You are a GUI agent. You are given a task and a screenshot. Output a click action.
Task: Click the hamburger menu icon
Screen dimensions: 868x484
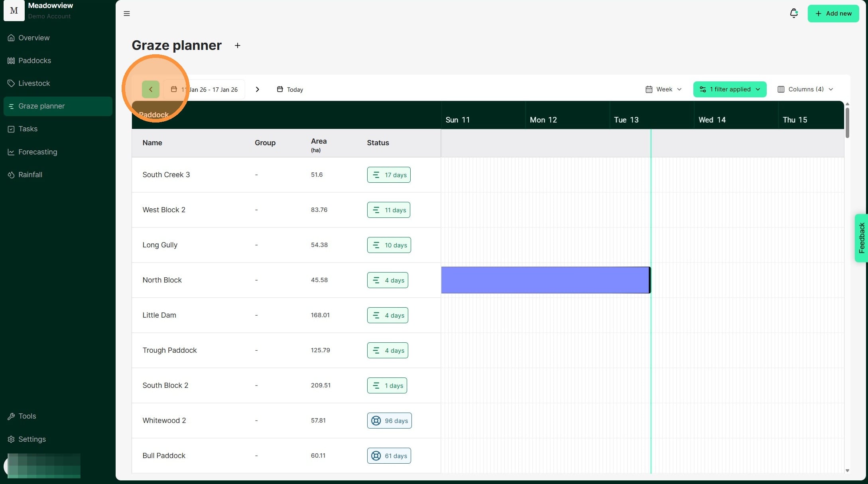[127, 14]
